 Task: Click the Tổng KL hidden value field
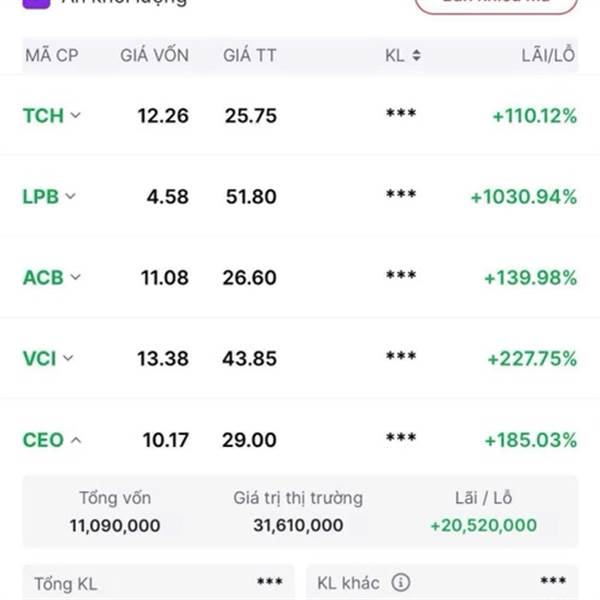(269, 582)
